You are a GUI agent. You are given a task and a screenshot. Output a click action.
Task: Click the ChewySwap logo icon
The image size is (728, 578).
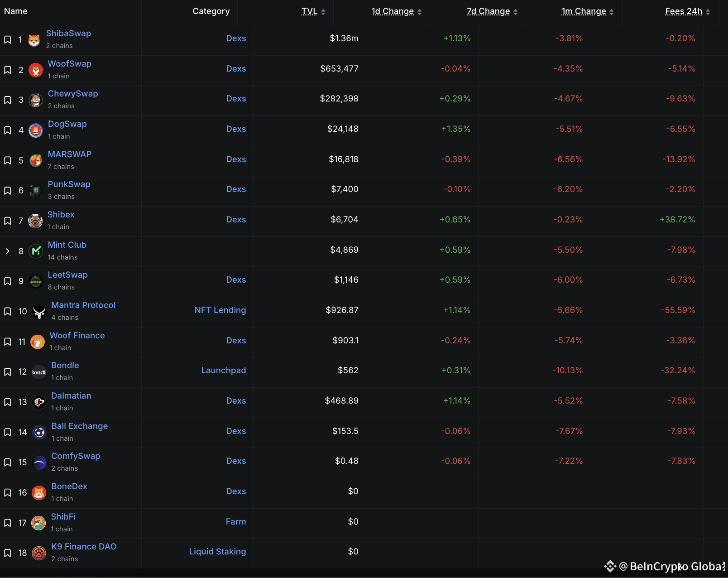tap(36, 100)
